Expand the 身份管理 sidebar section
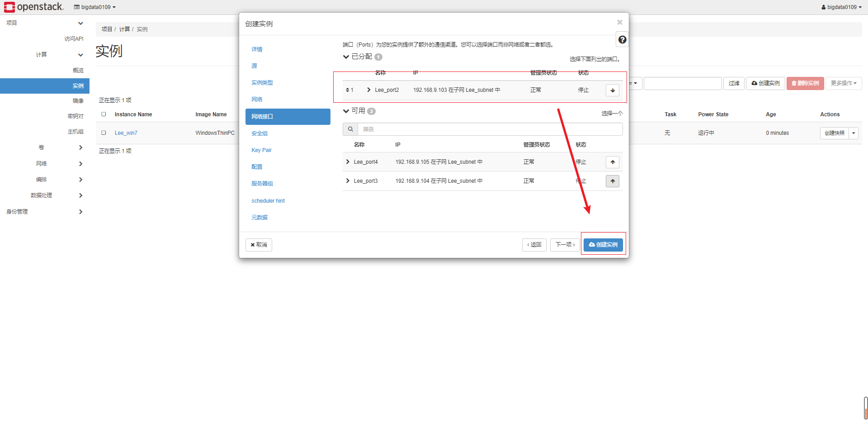This screenshot has width=868, height=428. coord(80,212)
